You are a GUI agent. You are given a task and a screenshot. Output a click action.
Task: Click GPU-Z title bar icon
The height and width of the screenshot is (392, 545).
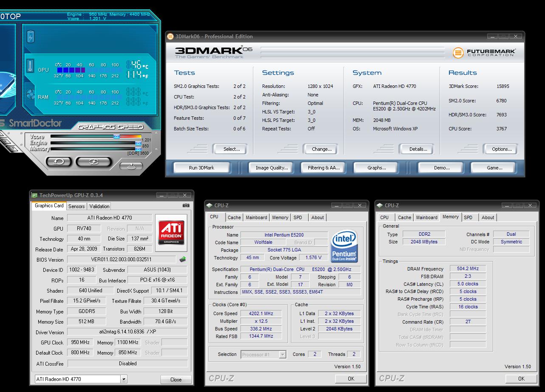click(34, 195)
